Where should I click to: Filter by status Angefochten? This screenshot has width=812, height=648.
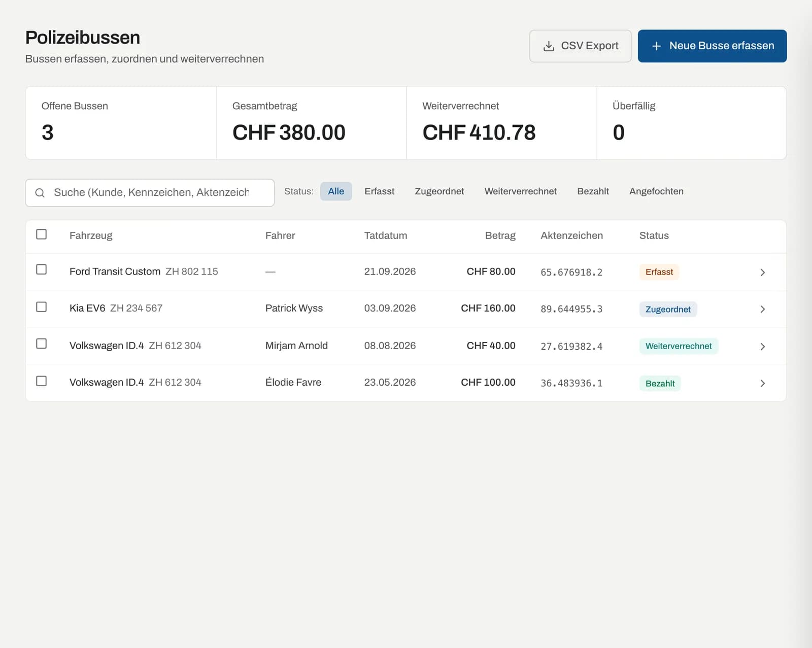coord(656,191)
